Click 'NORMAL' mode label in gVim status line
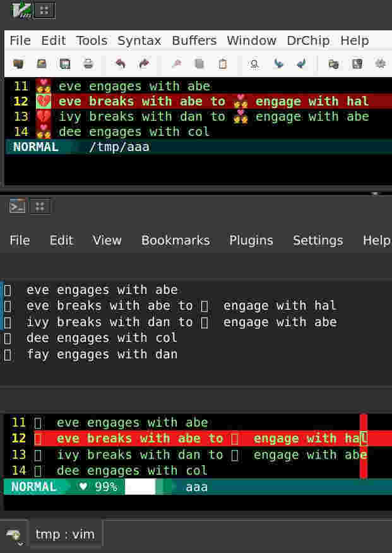The height and width of the screenshot is (553, 392). tap(35, 147)
